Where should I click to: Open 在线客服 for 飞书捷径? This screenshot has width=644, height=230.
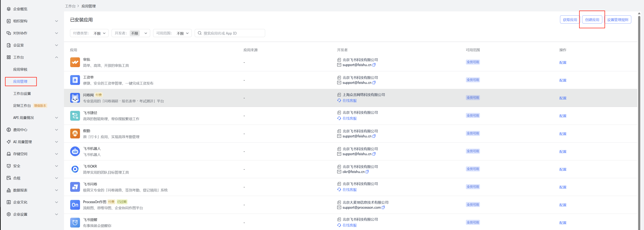[x=350, y=118]
